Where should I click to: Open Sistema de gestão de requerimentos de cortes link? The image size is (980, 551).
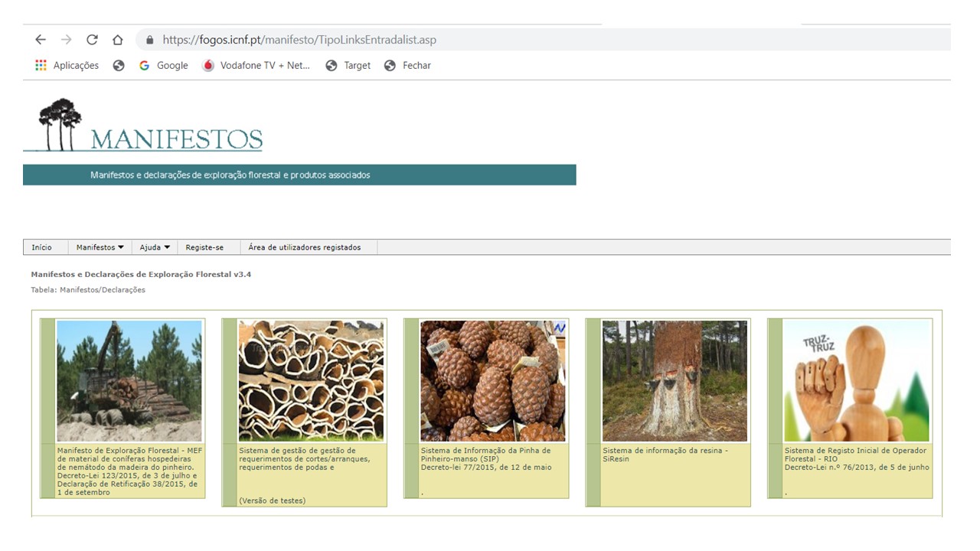[306, 459]
